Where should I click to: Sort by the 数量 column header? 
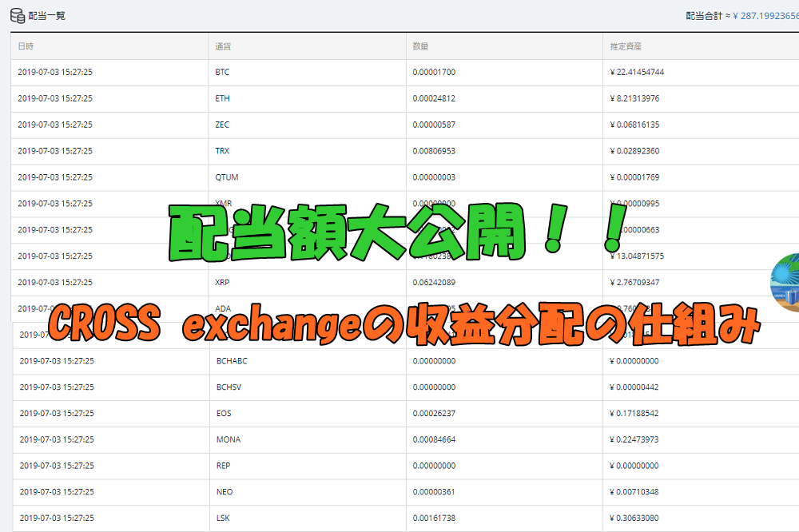pos(417,46)
